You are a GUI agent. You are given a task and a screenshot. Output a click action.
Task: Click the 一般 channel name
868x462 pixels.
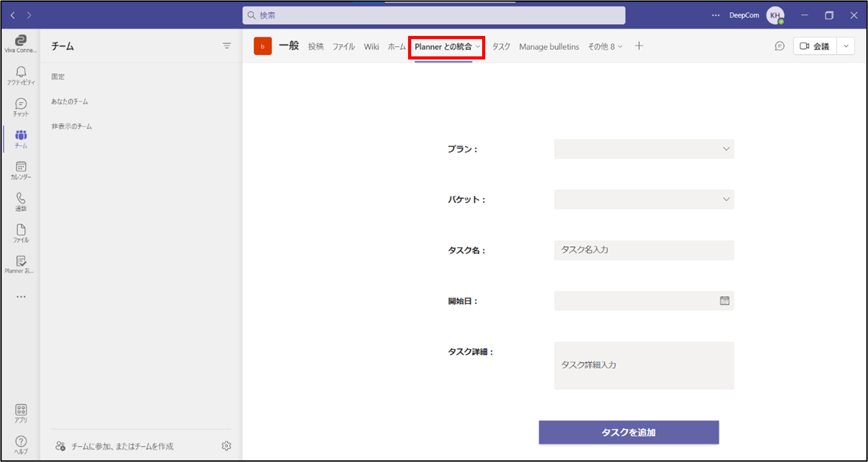289,46
